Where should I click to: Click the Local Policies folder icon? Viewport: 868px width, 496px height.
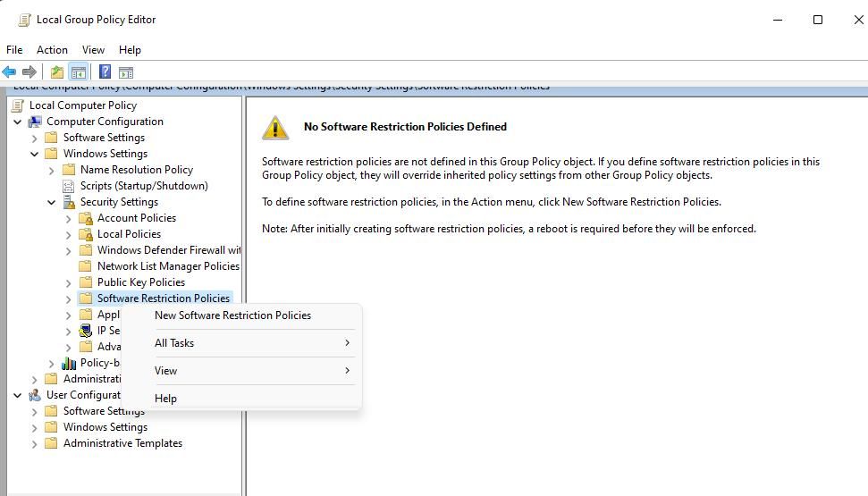pyautogui.click(x=86, y=234)
